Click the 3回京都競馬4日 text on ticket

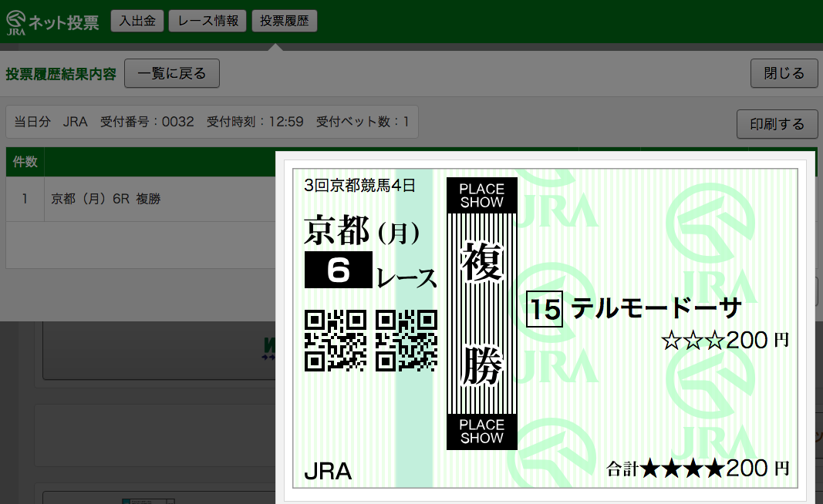point(360,185)
